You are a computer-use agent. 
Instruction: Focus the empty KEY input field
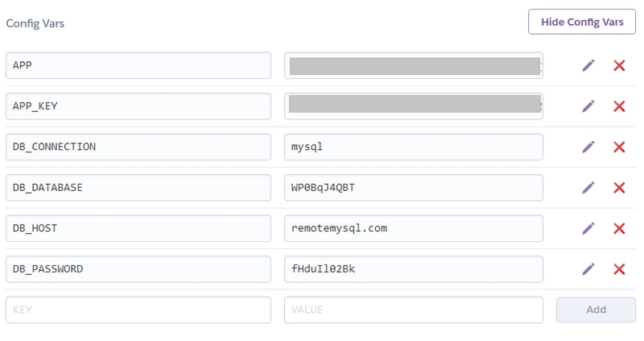point(138,310)
